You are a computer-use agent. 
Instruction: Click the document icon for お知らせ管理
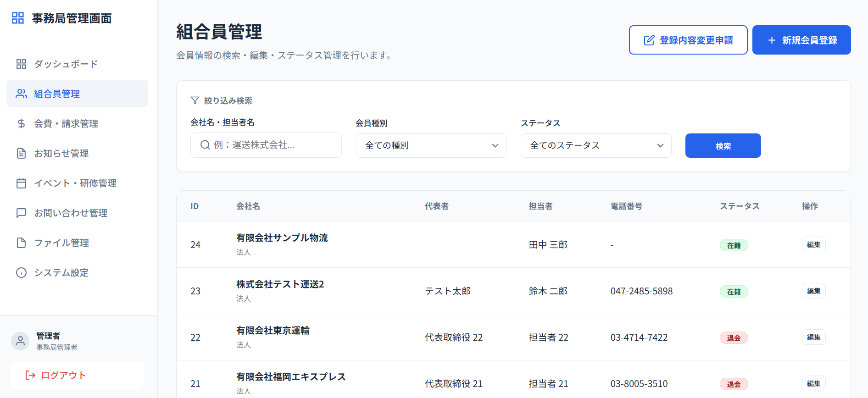click(21, 153)
